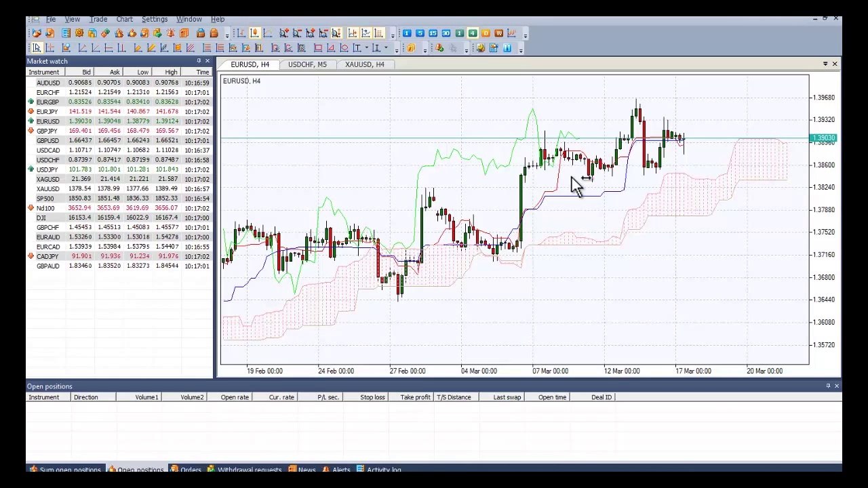Expand the timeframe toolbar overflow arrow
Screen dimensions: 868x488
(x=526, y=35)
